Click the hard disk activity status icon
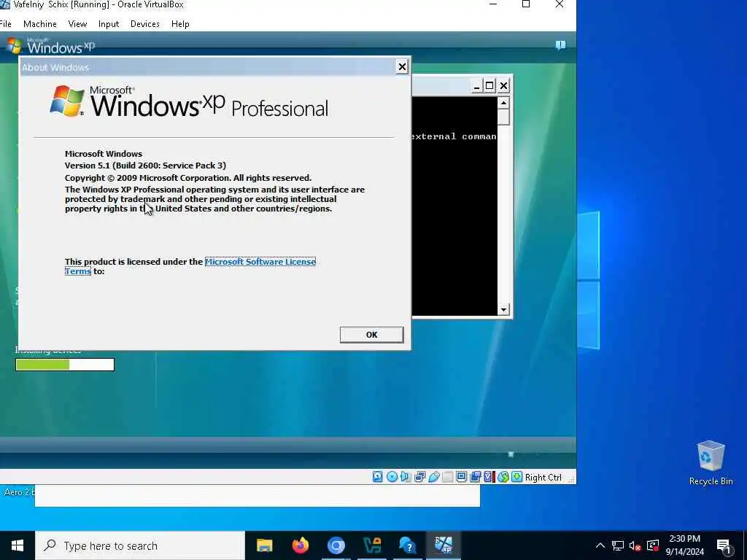This screenshot has height=560, width=747. click(x=377, y=477)
